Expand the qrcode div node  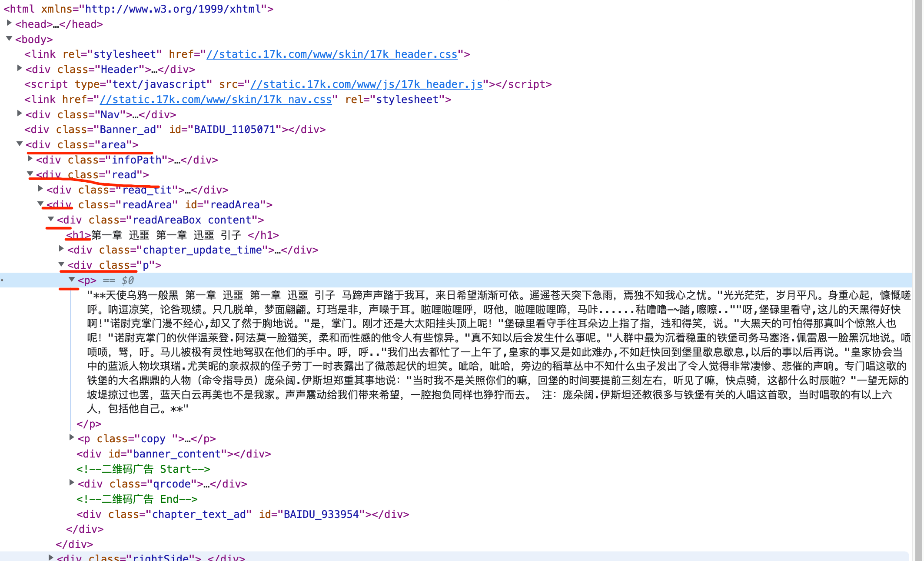pos(72,483)
